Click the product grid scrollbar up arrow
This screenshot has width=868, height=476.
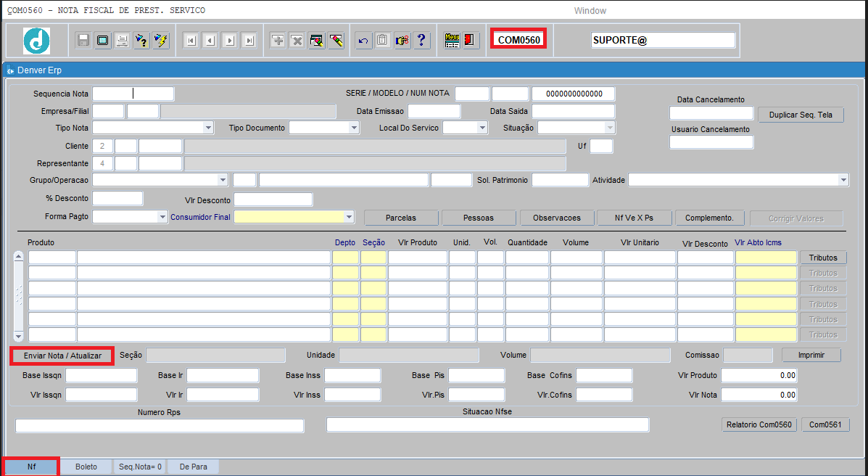(x=18, y=256)
